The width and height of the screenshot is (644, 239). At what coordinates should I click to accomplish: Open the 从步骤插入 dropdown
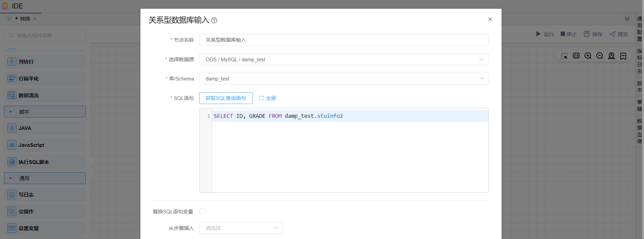tap(241, 228)
